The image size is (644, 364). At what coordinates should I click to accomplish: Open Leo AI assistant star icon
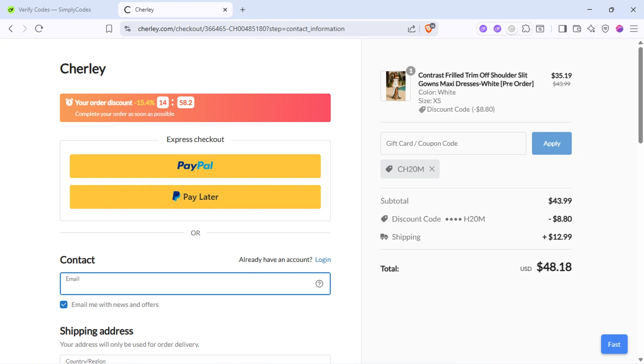coord(591,29)
